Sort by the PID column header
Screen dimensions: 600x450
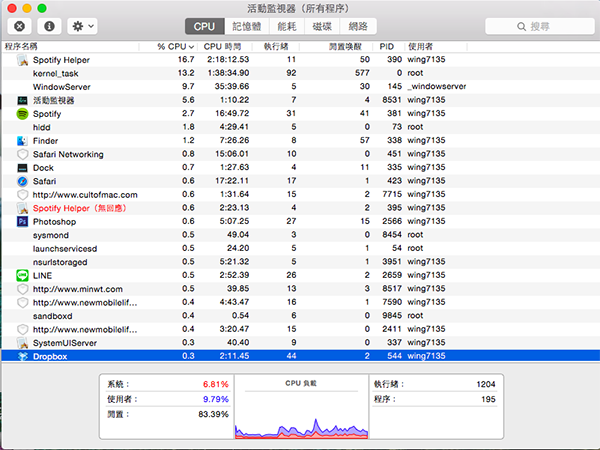pos(389,47)
